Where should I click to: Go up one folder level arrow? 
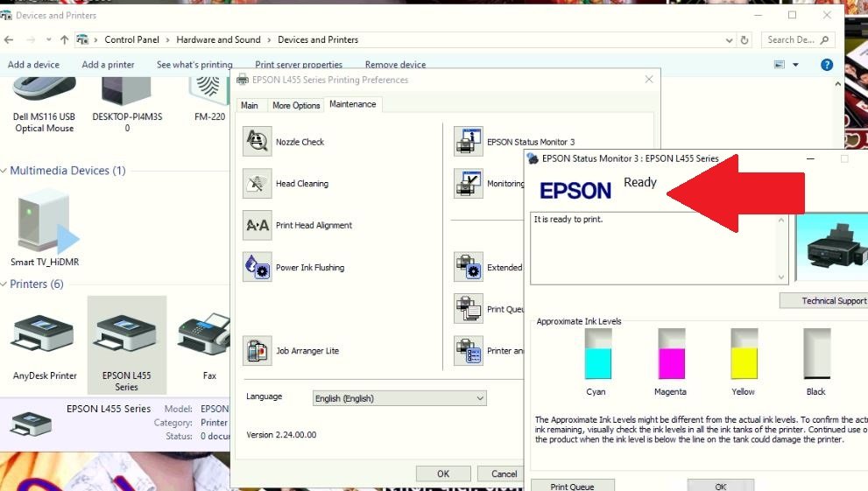(64, 39)
